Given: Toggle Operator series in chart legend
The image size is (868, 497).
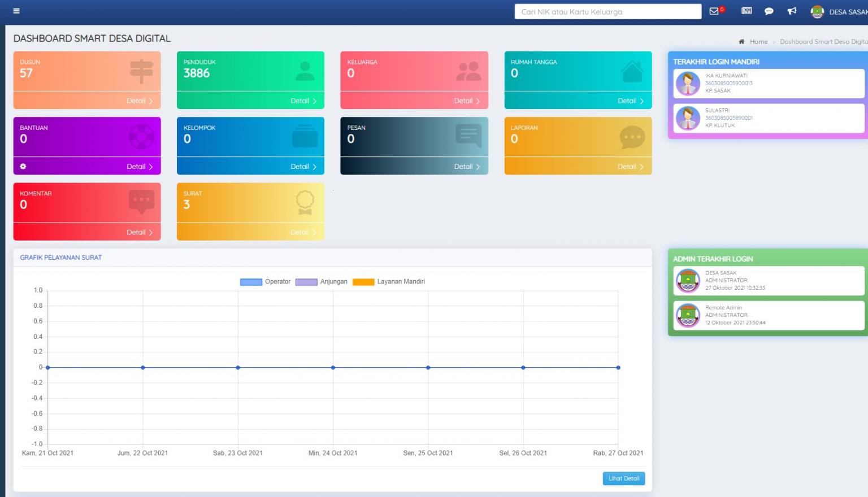Looking at the screenshot, I should click(265, 282).
